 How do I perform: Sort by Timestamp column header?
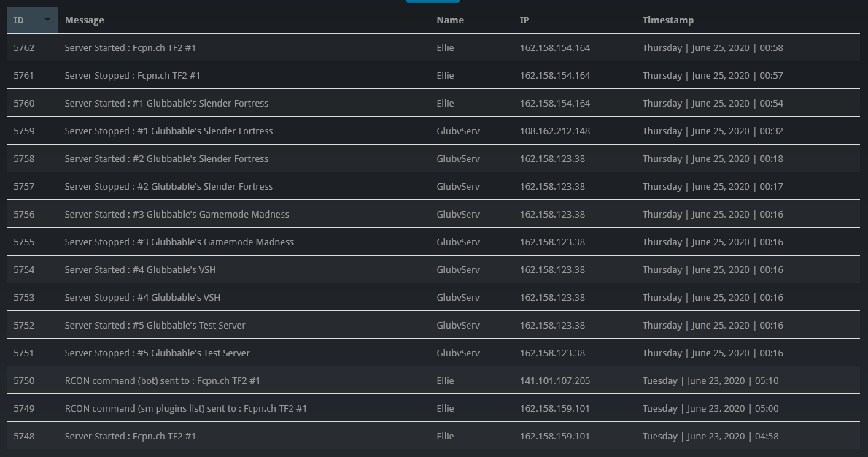point(667,20)
